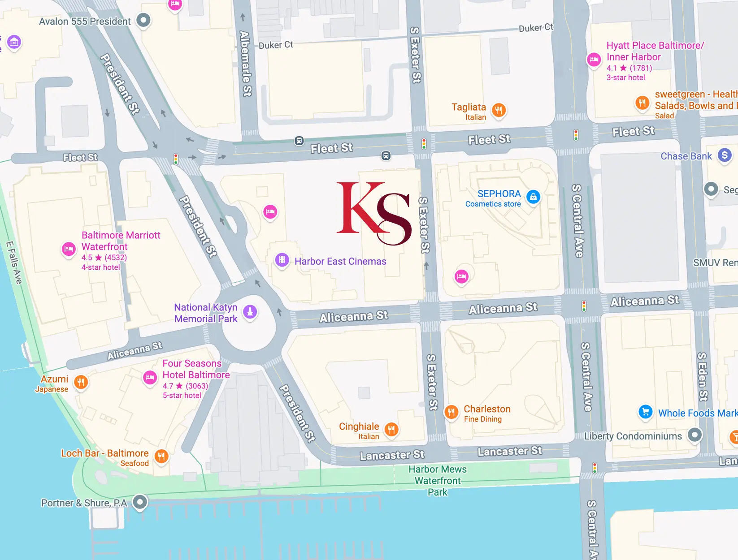
Task: Click the Harbor Mews Waterfront Park label
Action: (438, 481)
